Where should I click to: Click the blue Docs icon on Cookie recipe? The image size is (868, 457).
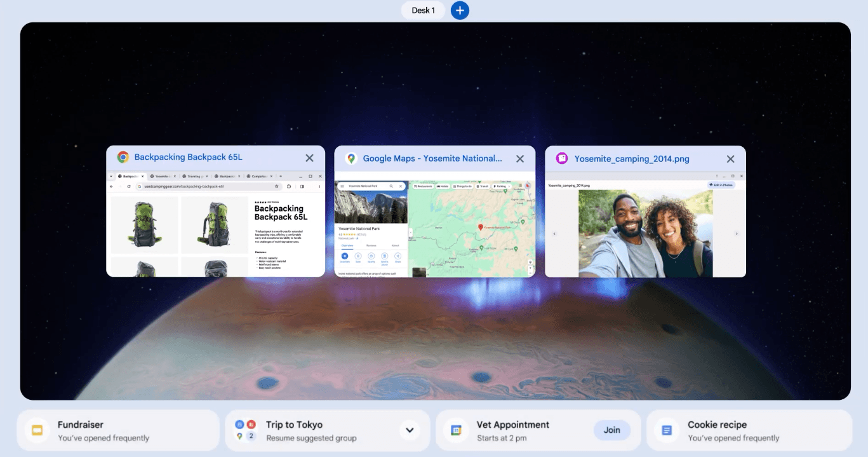click(x=667, y=430)
